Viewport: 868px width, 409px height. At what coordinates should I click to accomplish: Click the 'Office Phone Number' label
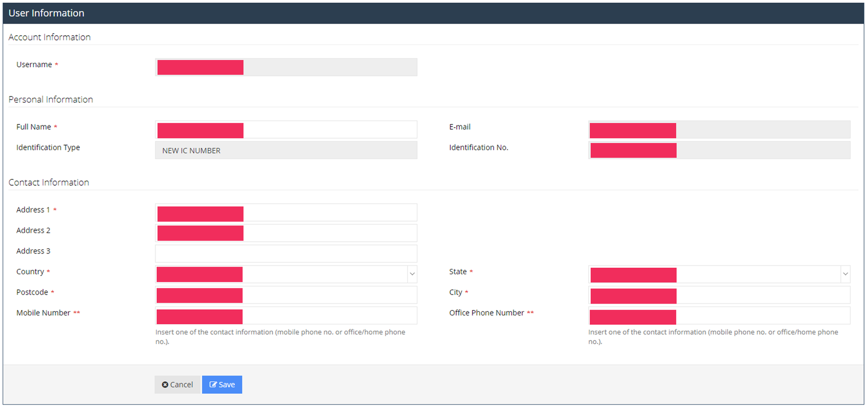pos(487,313)
